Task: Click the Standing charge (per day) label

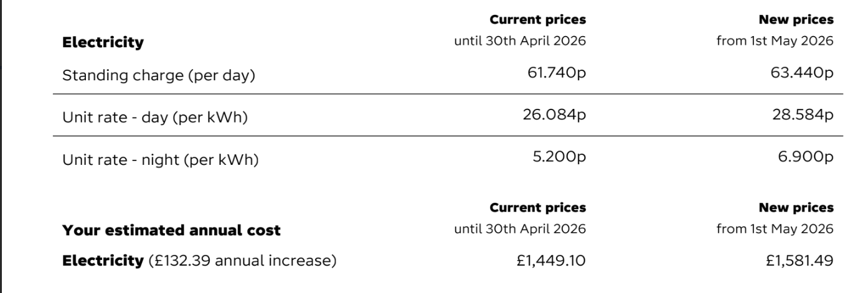Action: click(159, 76)
